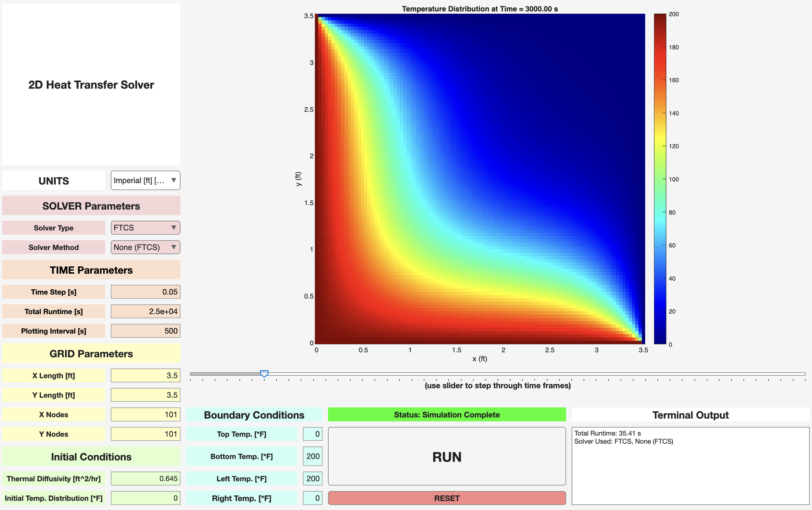Viewport: 812px width, 510px height.
Task: Click the Time Step input field
Action: tap(145, 292)
